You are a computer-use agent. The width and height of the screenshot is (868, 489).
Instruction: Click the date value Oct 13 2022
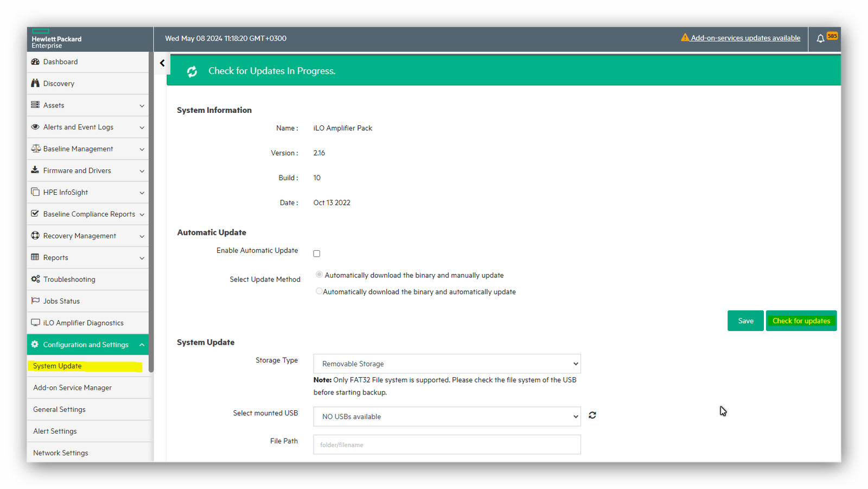332,202
